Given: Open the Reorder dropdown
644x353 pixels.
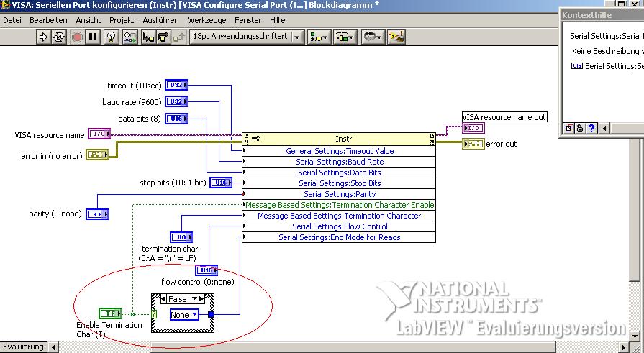Looking at the screenshot, I should coord(373,37).
